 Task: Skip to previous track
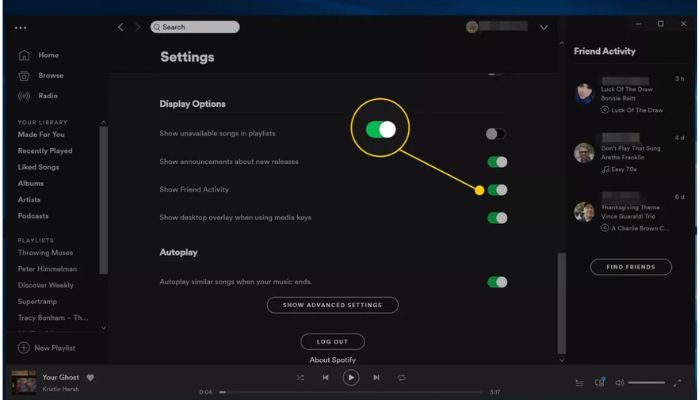coord(325,378)
